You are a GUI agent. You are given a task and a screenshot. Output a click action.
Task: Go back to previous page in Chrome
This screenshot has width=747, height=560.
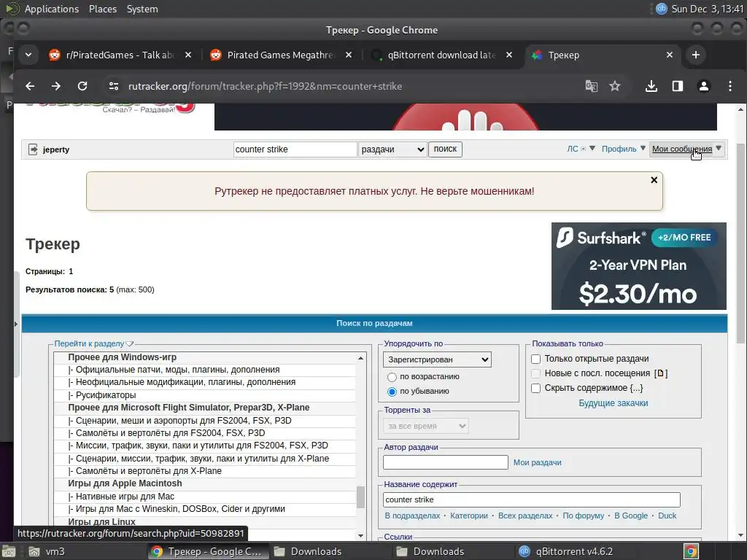pos(30,86)
